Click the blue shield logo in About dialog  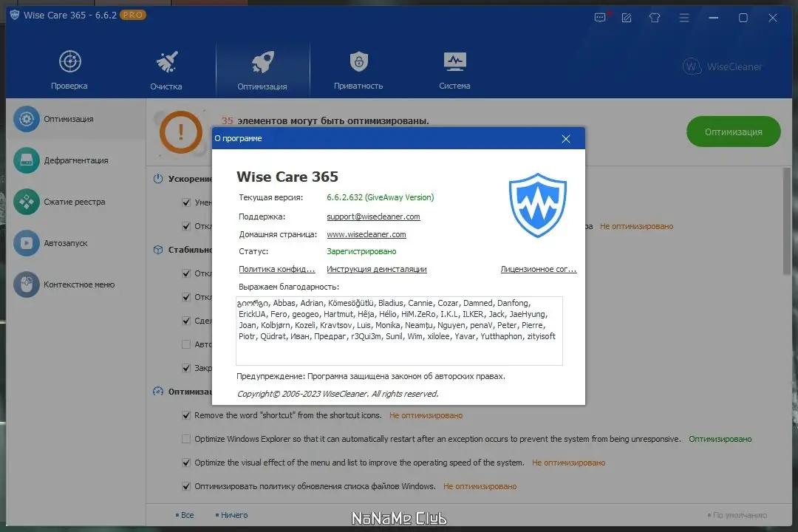point(537,205)
